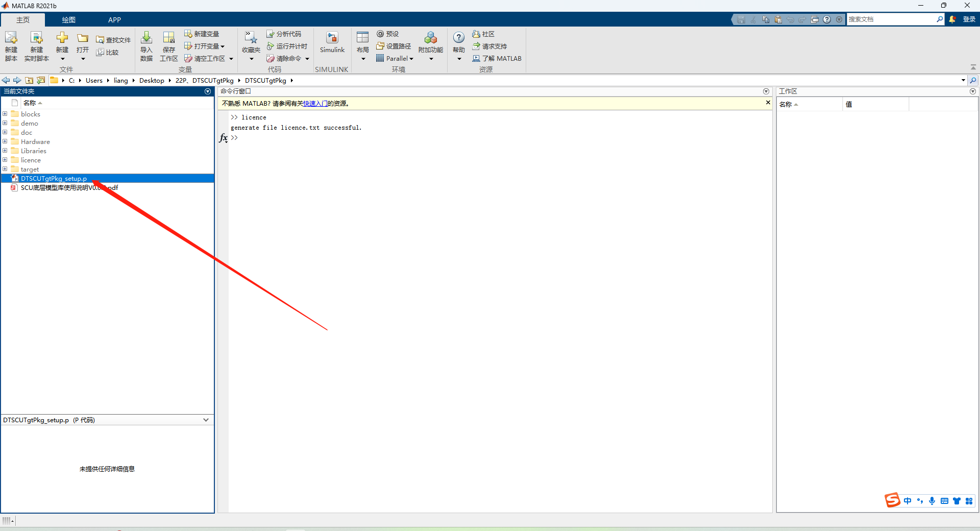Open the Command Window actions menu
This screenshot has width=980, height=531.
pyautogui.click(x=766, y=91)
